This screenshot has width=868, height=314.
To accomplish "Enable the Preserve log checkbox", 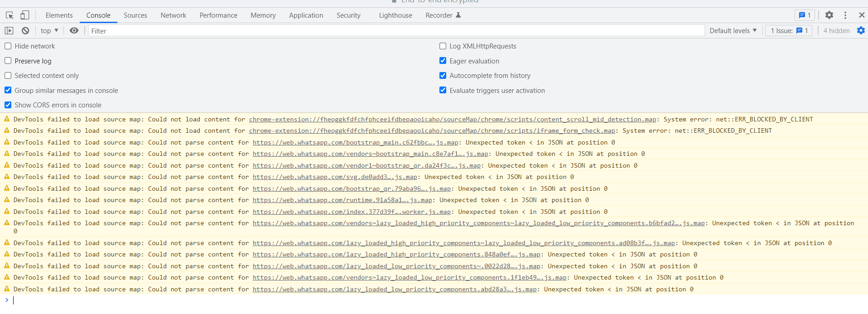I will 8,61.
